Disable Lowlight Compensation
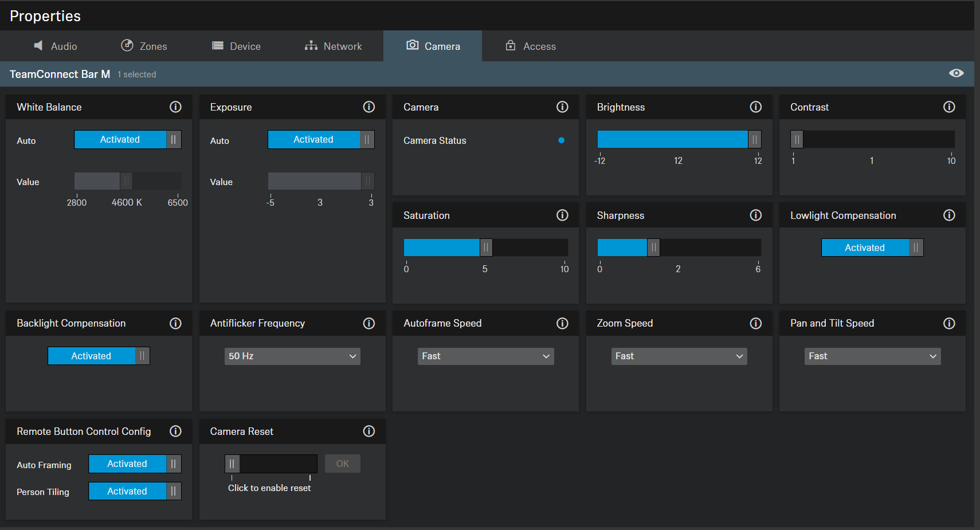This screenshot has width=980, height=530. (872, 248)
